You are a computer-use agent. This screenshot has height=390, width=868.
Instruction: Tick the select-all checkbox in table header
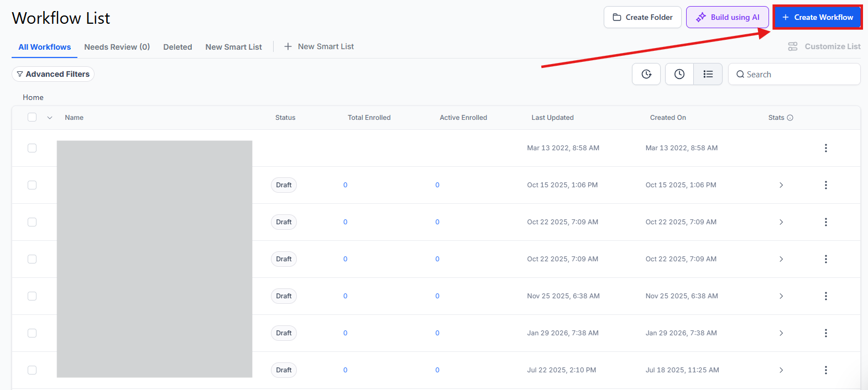coord(32,117)
